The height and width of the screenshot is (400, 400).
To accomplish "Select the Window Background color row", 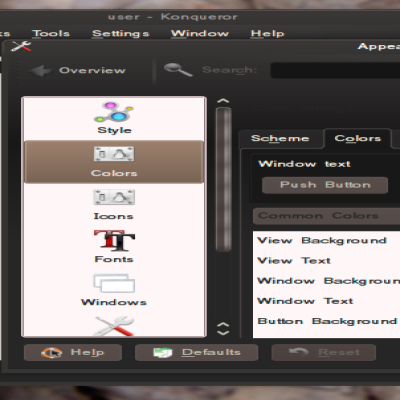I will (x=326, y=281).
